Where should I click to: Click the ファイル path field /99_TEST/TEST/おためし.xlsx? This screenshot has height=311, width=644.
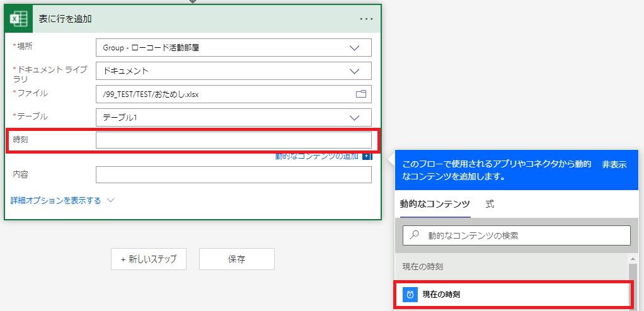pos(234,94)
